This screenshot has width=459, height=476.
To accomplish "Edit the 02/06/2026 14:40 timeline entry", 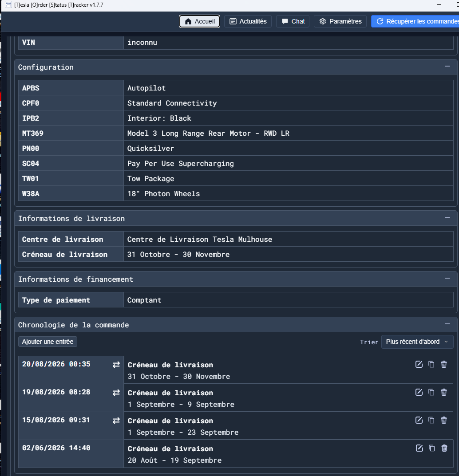I will [x=419, y=448].
